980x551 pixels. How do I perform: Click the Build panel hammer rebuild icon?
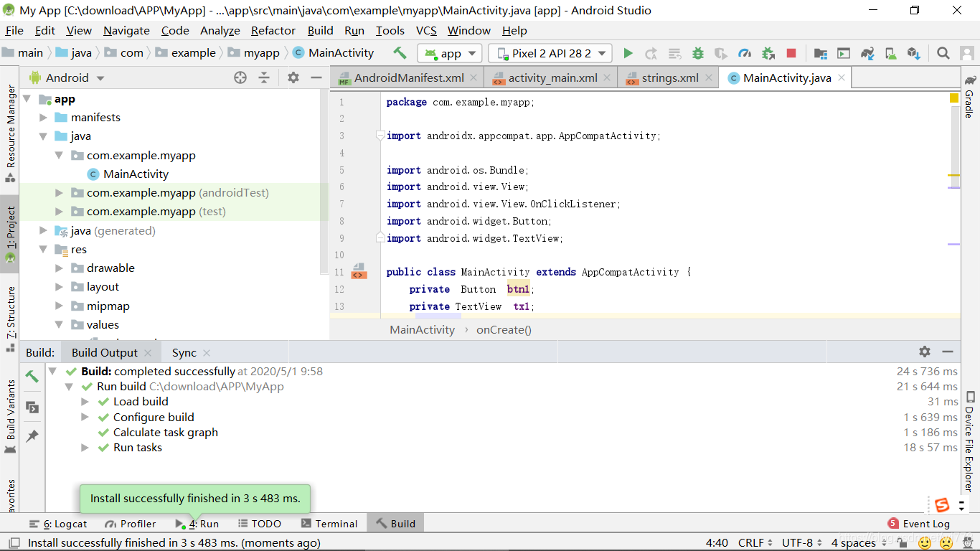pyautogui.click(x=32, y=376)
